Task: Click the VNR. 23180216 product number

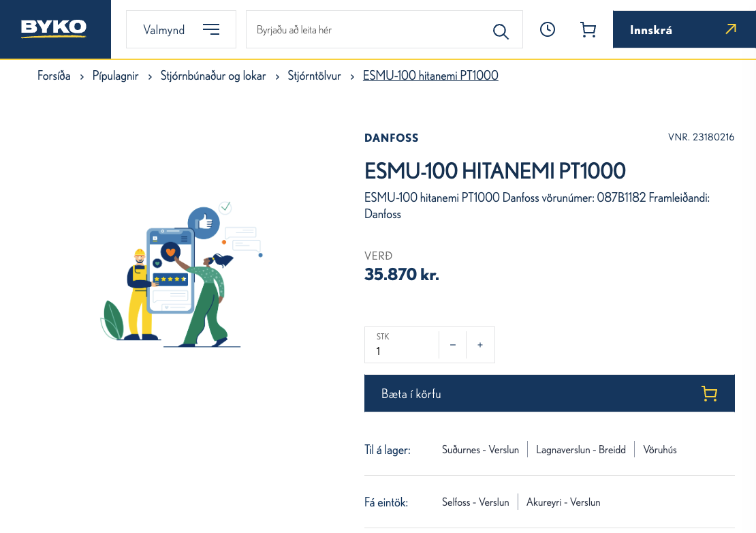Action: [701, 137]
